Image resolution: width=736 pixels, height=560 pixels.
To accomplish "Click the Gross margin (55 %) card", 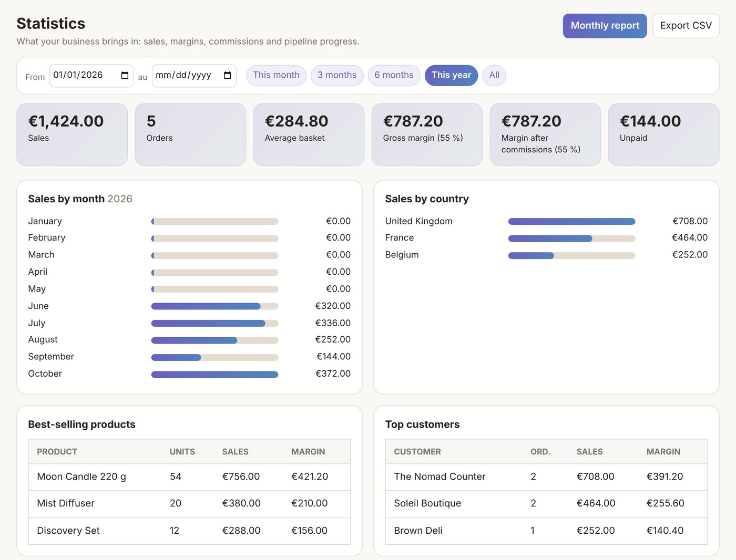I will click(427, 134).
